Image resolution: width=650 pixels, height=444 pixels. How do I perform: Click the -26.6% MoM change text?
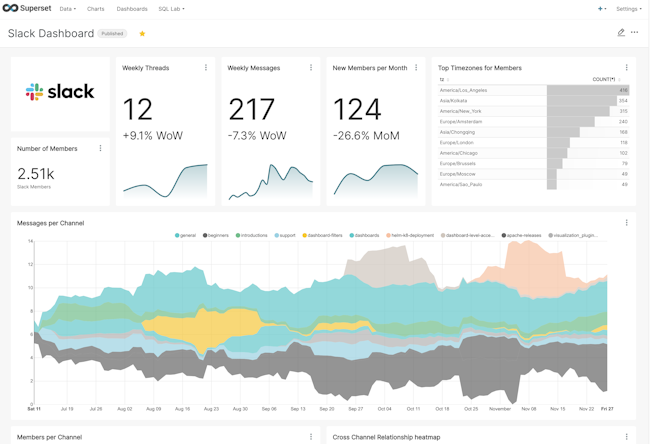[x=366, y=136]
